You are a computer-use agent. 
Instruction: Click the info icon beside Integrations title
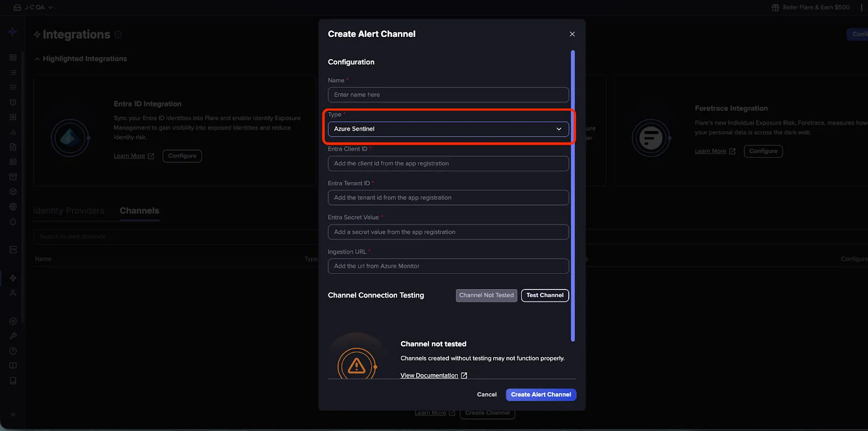coord(118,35)
